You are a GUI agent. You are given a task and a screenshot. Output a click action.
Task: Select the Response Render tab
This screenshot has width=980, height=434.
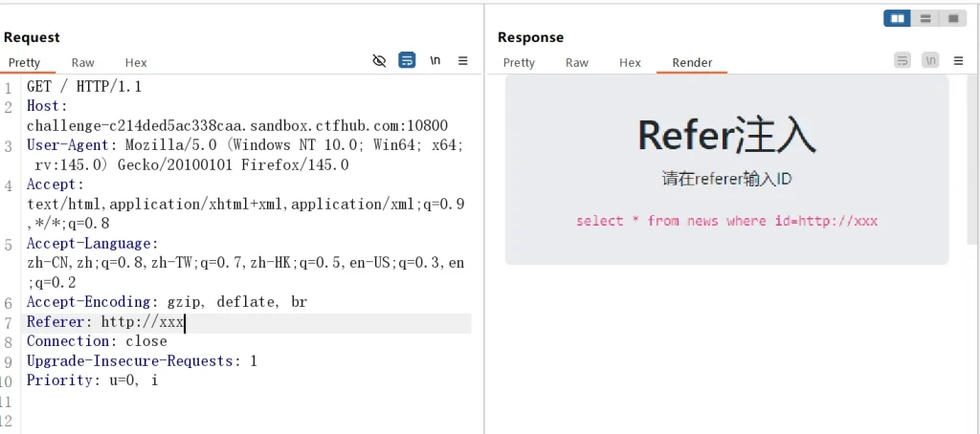click(692, 63)
